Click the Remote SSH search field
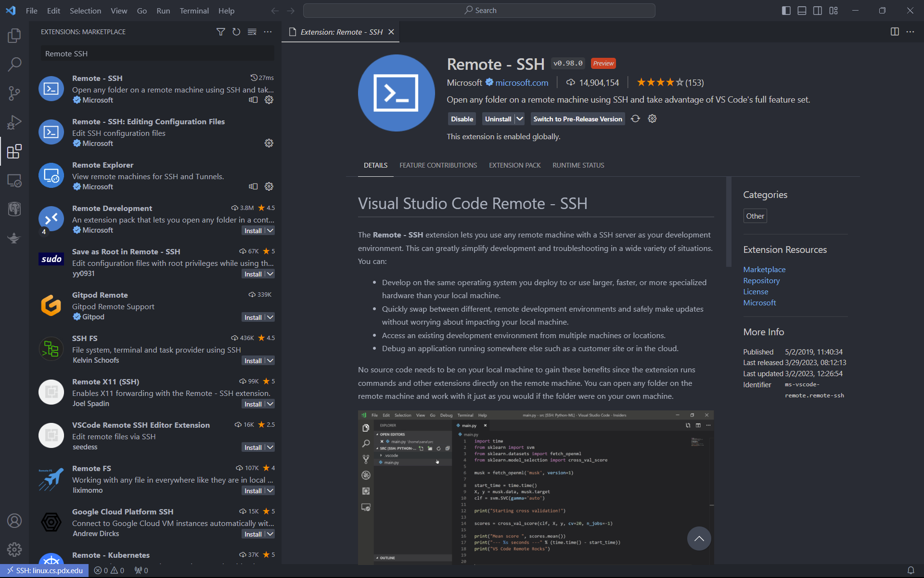This screenshot has width=924, height=578. [x=157, y=53]
